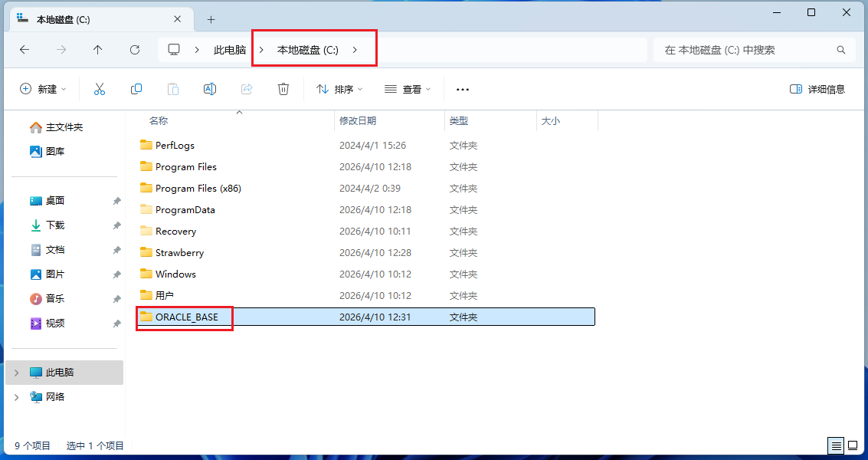Switch to details list view icon
Image resolution: width=868 pixels, height=460 pixels.
point(836,445)
